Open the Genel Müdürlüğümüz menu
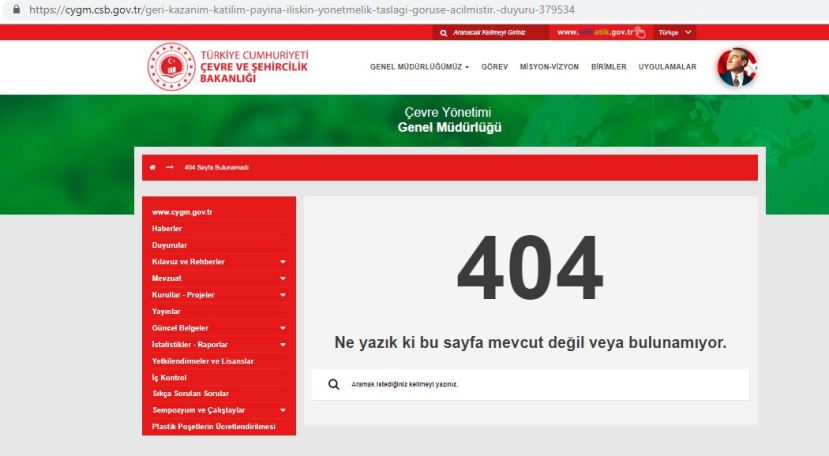The image size is (829, 456). click(x=419, y=67)
